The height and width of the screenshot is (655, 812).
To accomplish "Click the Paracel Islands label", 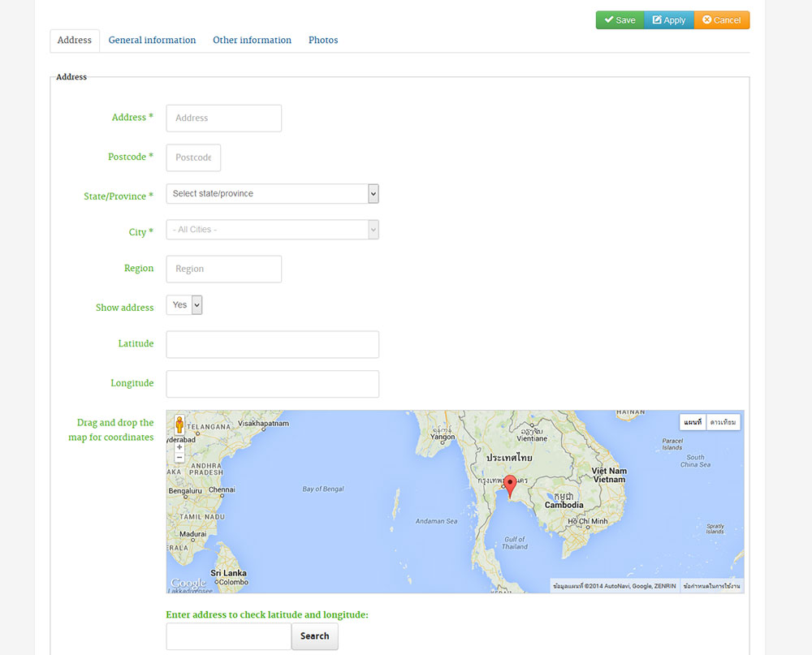I will point(672,444).
